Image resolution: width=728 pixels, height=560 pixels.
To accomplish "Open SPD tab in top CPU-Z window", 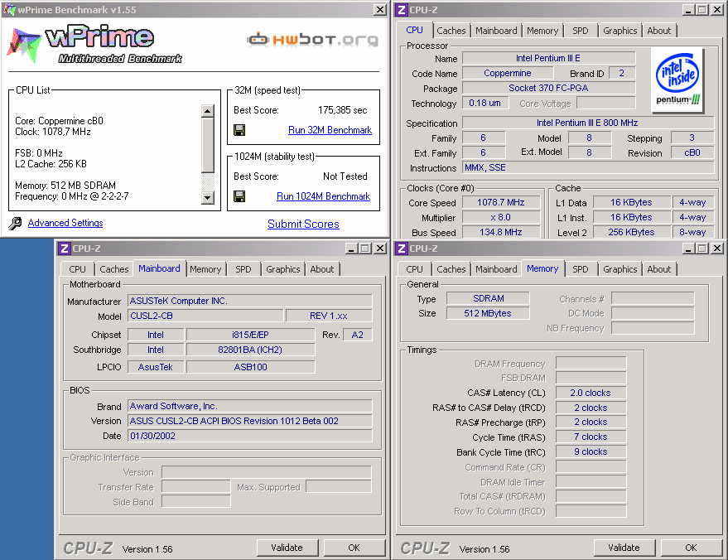I will 580,31.
